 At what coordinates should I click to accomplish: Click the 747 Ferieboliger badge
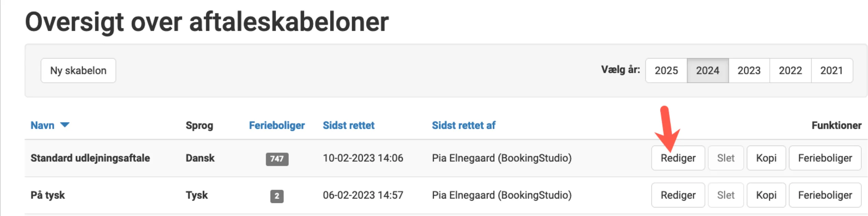277,159
